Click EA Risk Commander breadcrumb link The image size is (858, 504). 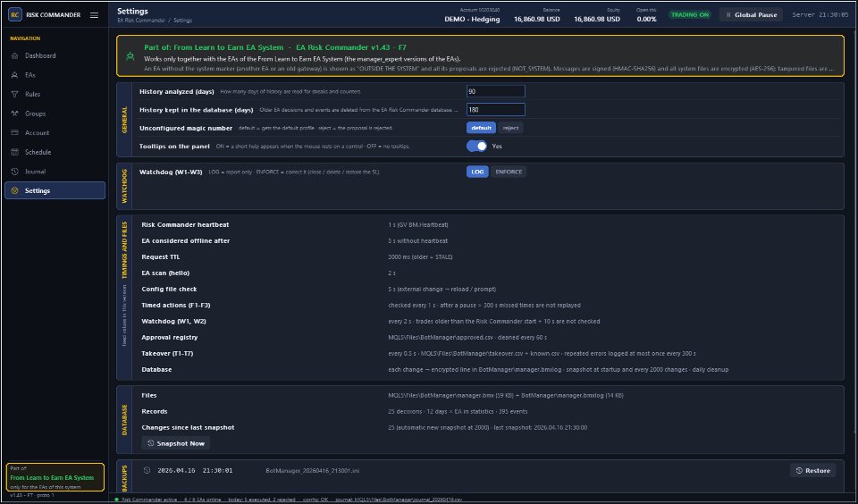click(x=140, y=21)
